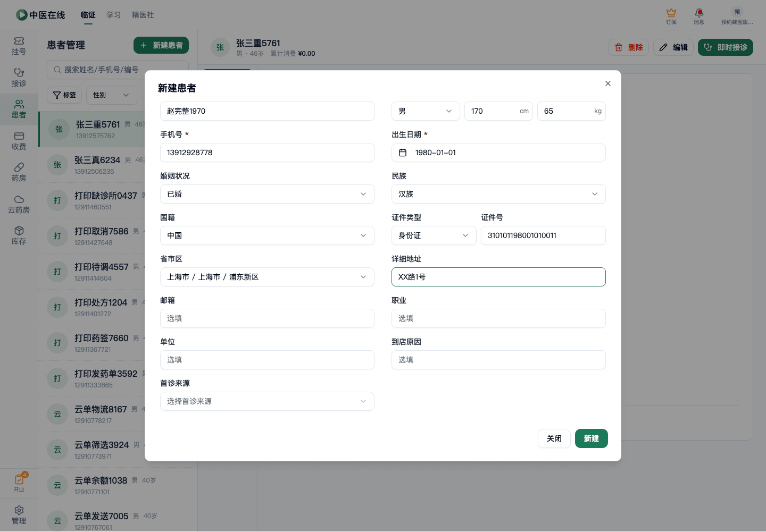
Task: Expand the 婚姻状况 已婚 dropdown
Action: (x=267, y=194)
